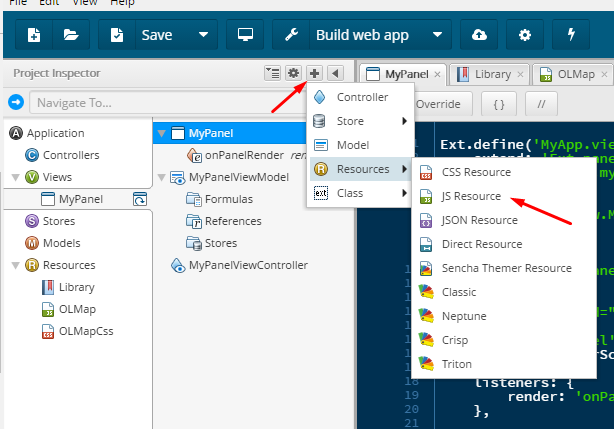This screenshot has width=614, height=429.
Task: Choose JSON Resource from submenu
Action: click(x=504, y=220)
